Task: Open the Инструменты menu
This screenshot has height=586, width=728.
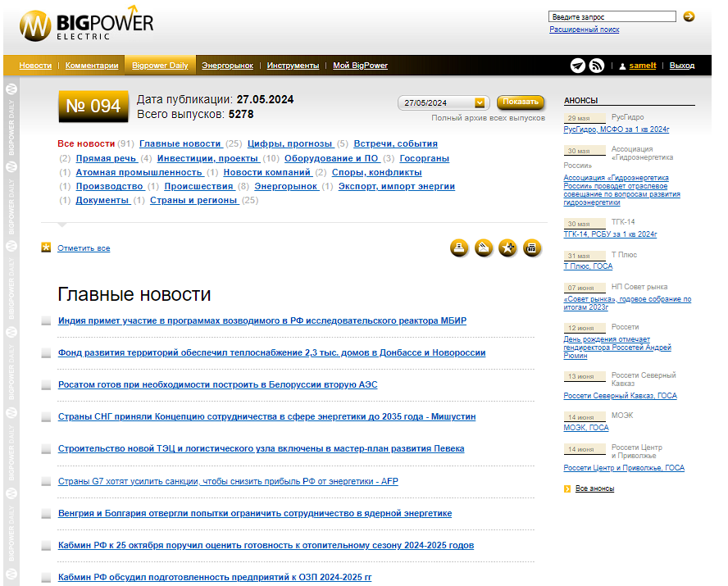Action: click(293, 66)
